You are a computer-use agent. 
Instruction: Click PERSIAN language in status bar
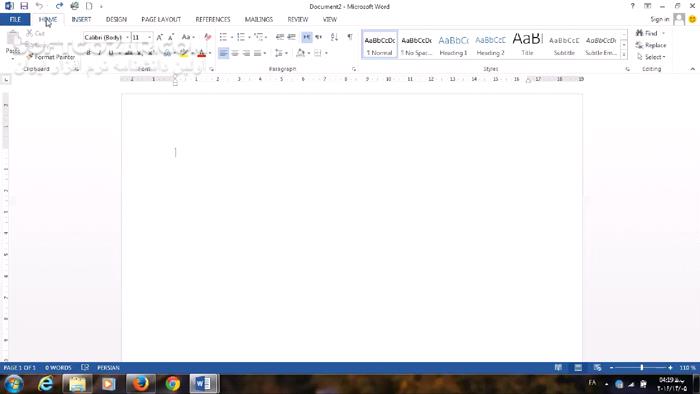click(x=108, y=368)
